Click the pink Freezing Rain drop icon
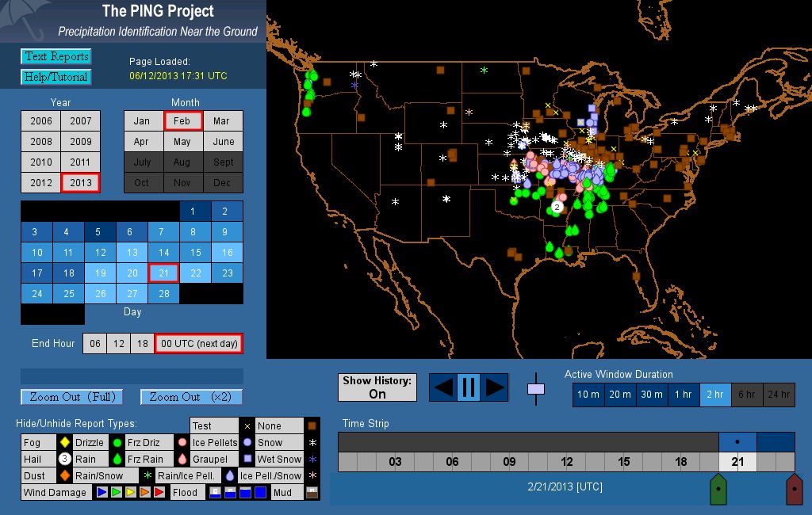Image resolution: width=812 pixels, height=515 pixels. point(182,459)
